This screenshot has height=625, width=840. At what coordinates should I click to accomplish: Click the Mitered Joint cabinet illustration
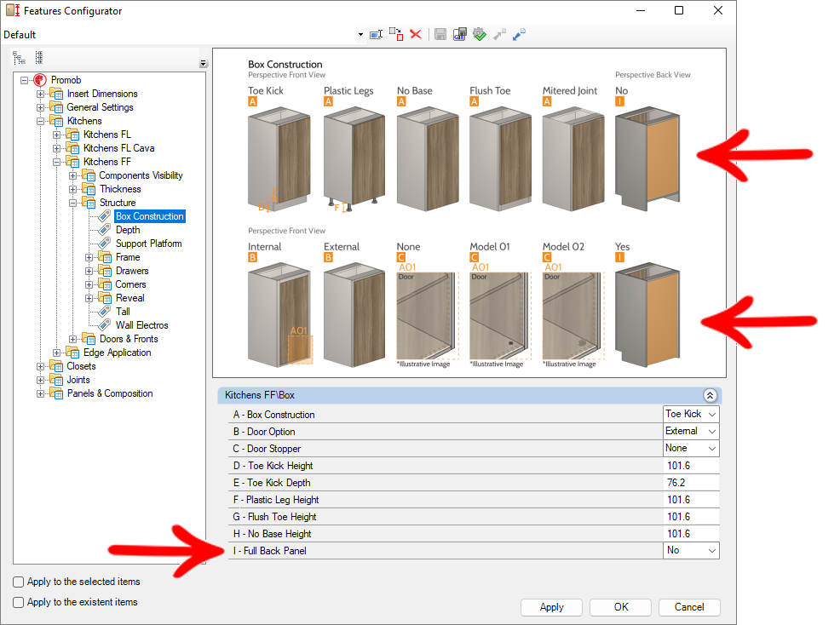tap(573, 158)
